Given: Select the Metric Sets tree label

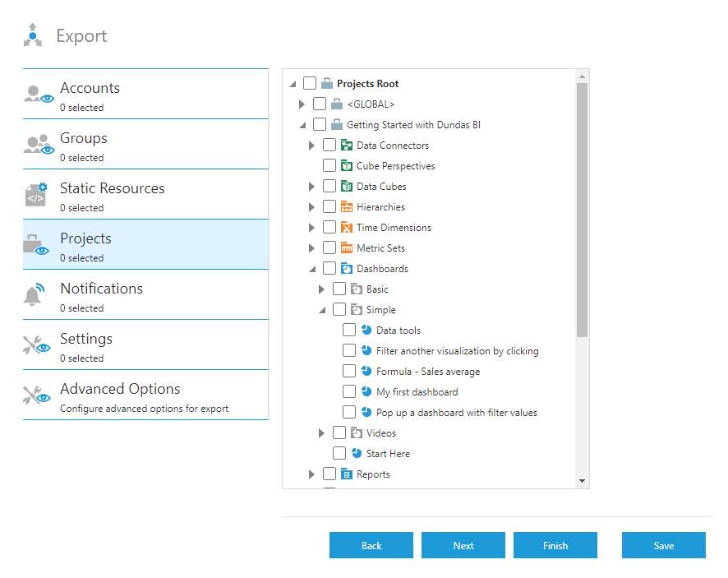Looking at the screenshot, I should pos(380,248).
